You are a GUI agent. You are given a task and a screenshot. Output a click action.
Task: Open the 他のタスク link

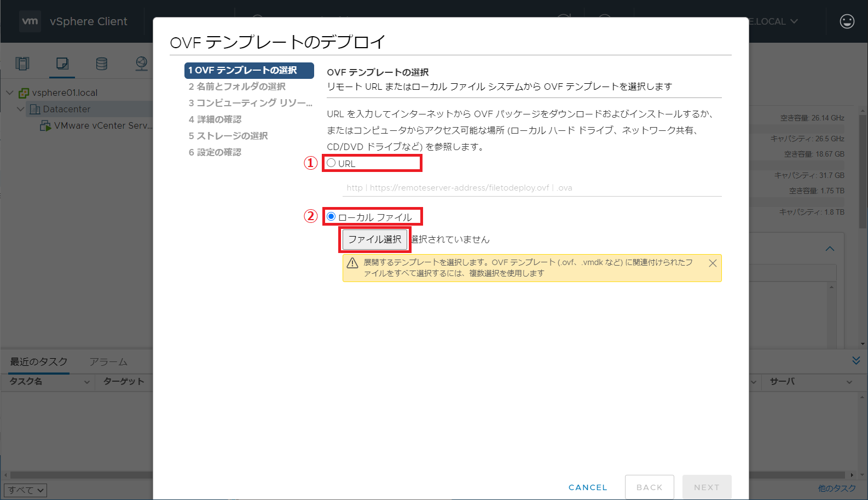pyautogui.click(x=837, y=488)
